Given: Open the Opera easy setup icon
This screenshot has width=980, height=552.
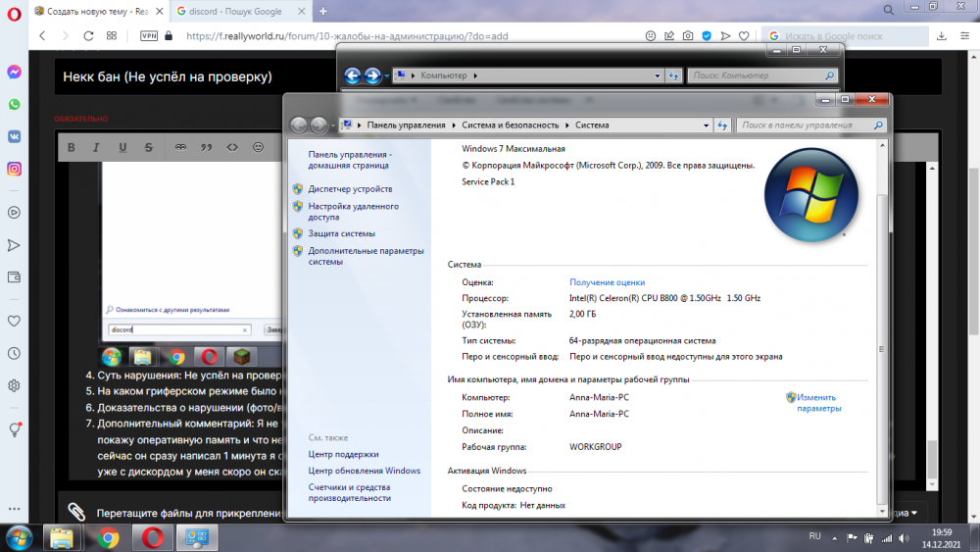Looking at the screenshot, I should (964, 36).
